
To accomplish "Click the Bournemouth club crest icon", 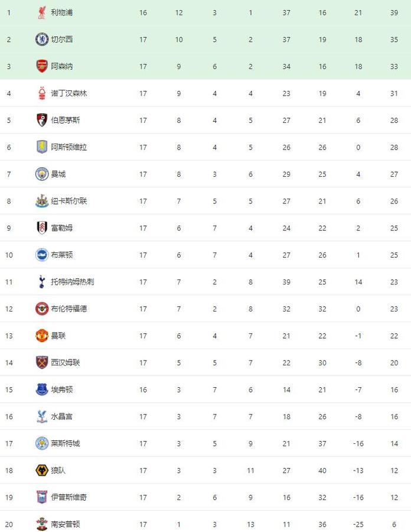I will click(x=42, y=120).
